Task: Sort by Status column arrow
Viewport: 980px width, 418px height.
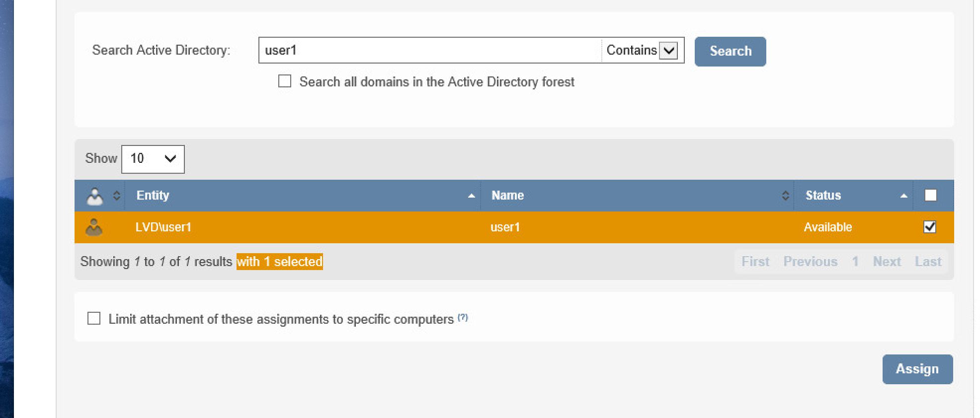Action: point(903,196)
